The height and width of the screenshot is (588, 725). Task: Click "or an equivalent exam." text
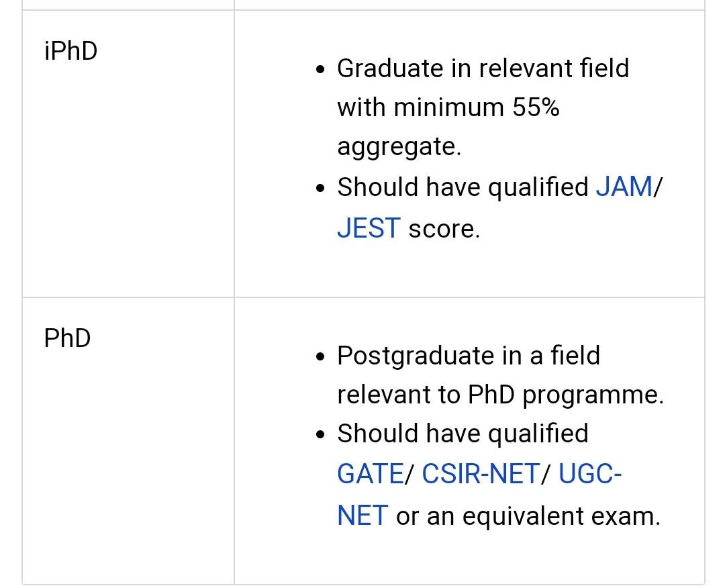[528, 516]
